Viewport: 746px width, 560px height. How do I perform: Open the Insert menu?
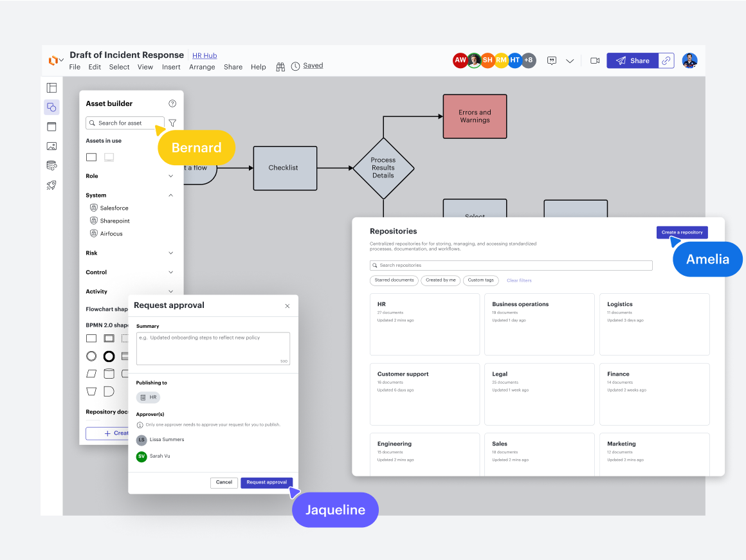[x=171, y=67]
